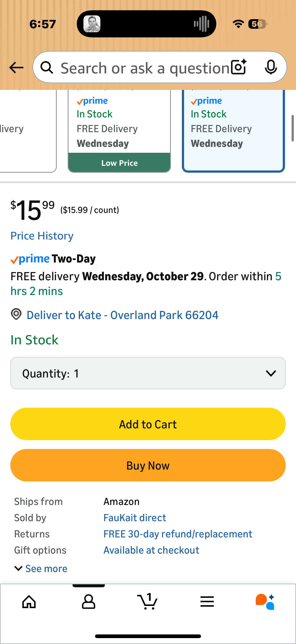Launch the Rufus AI assistant icon
The height and width of the screenshot is (644, 296).
[265, 602]
